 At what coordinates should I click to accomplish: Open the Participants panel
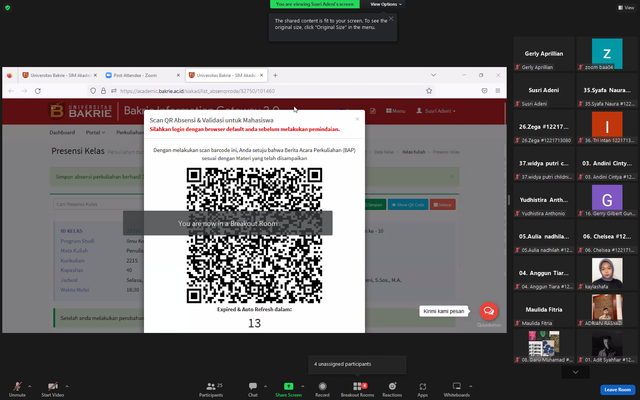pyautogui.click(x=211, y=389)
